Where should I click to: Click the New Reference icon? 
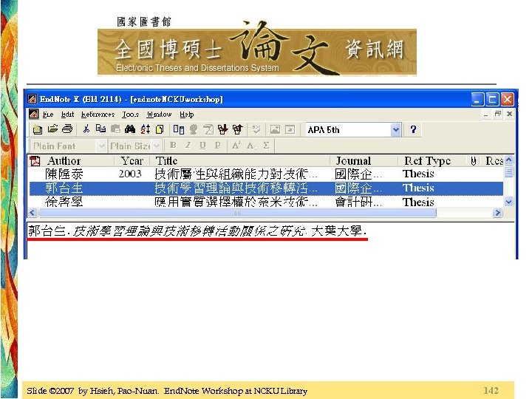(x=160, y=129)
